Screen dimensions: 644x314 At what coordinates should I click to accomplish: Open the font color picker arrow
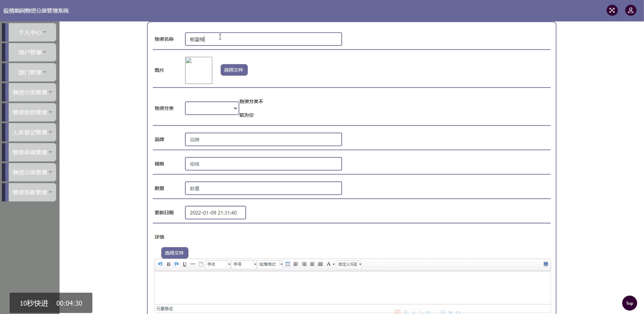pos(334,264)
